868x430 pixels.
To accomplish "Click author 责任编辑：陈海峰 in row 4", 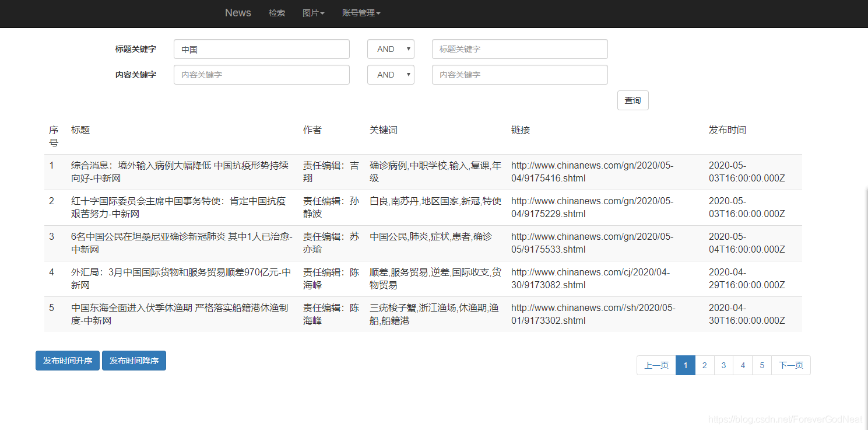I will pos(331,278).
